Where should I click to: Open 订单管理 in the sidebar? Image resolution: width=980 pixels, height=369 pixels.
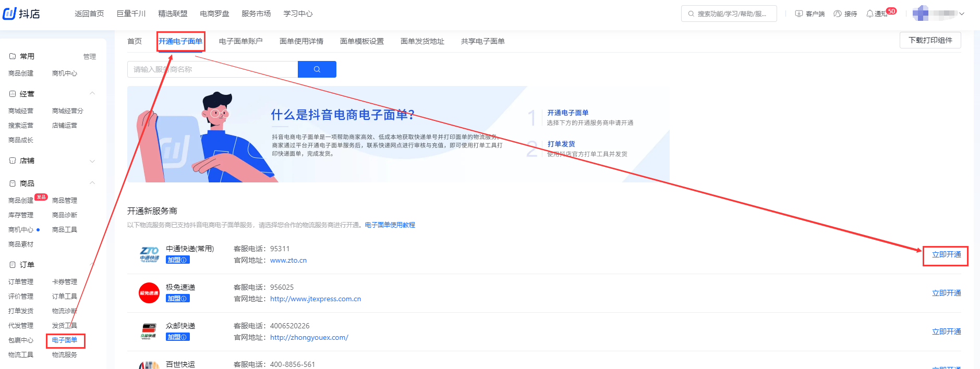point(21,281)
